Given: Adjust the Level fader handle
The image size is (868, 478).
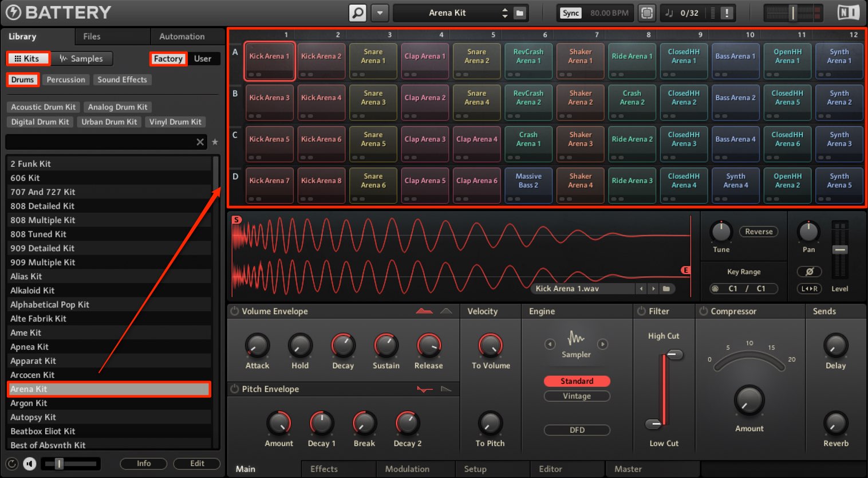Looking at the screenshot, I should click(x=840, y=250).
